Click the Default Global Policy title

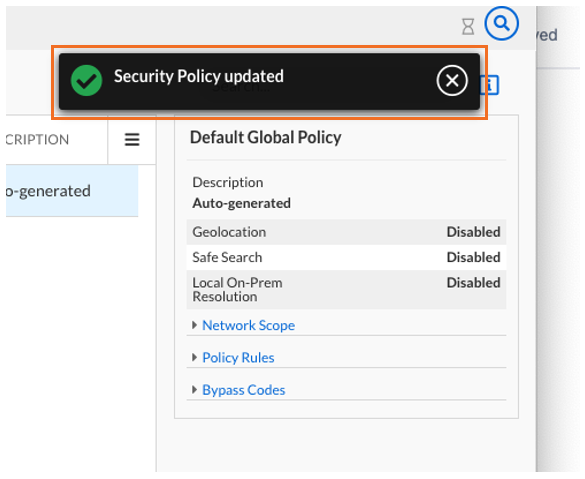[x=266, y=138]
